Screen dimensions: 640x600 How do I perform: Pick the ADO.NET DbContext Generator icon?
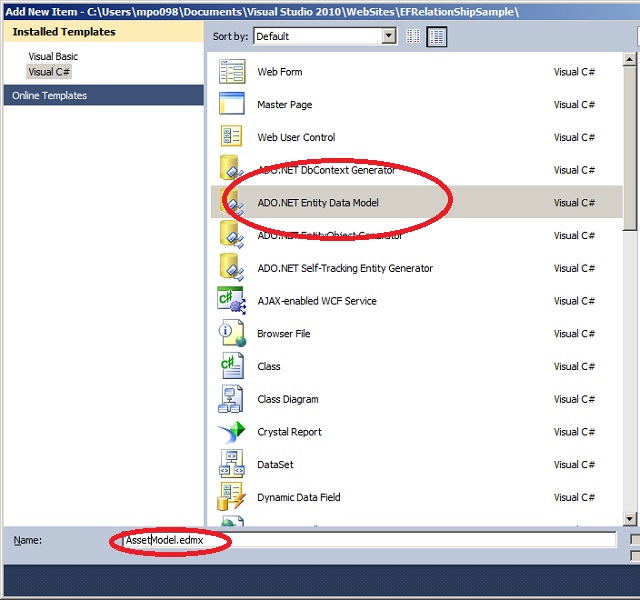point(231,168)
